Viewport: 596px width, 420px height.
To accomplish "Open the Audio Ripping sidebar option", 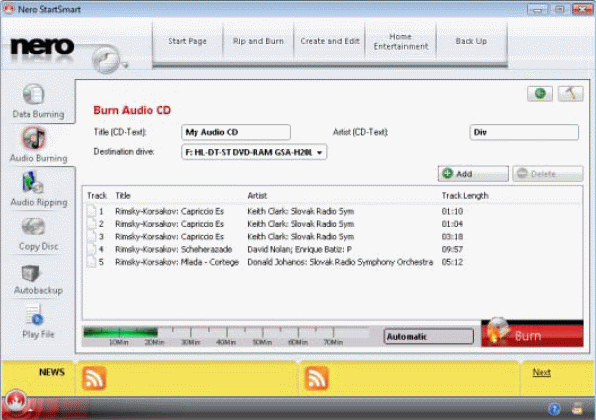I will point(38,189).
